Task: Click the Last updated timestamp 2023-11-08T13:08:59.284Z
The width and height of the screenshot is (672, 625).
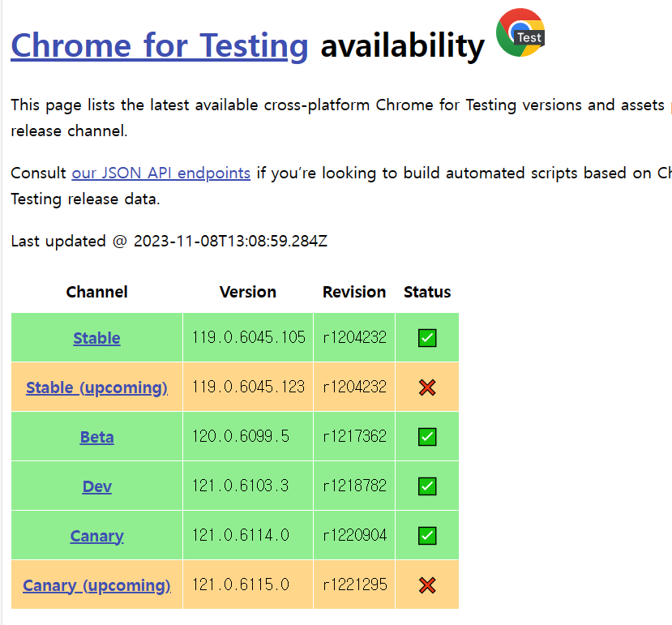Action: (x=230, y=241)
